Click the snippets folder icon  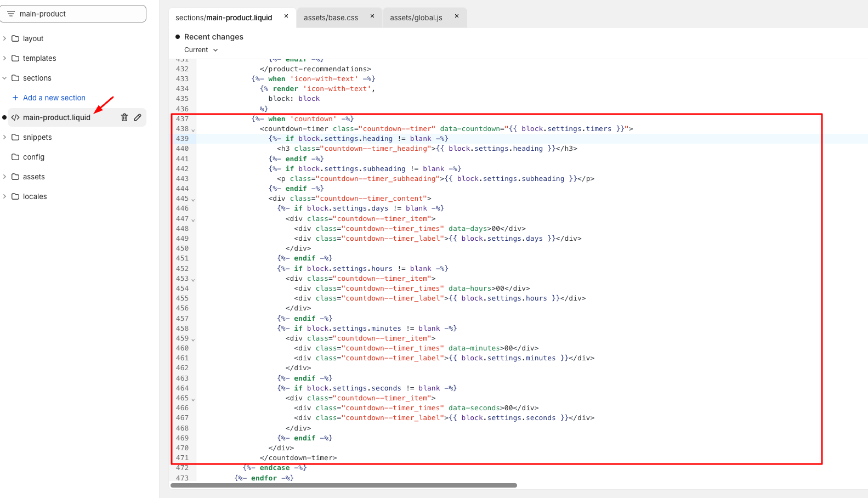tap(15, 137)
